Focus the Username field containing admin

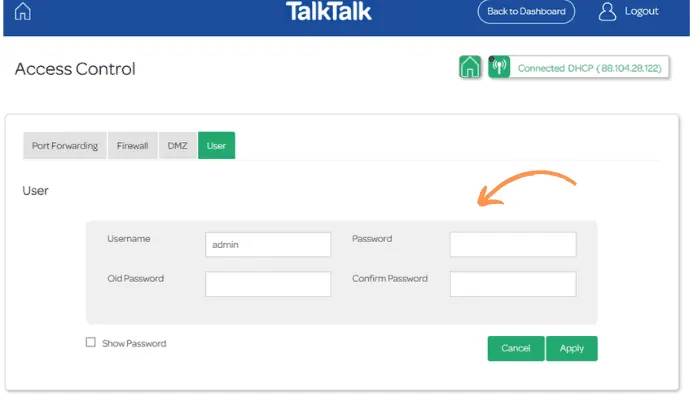(x=268, y=244)
